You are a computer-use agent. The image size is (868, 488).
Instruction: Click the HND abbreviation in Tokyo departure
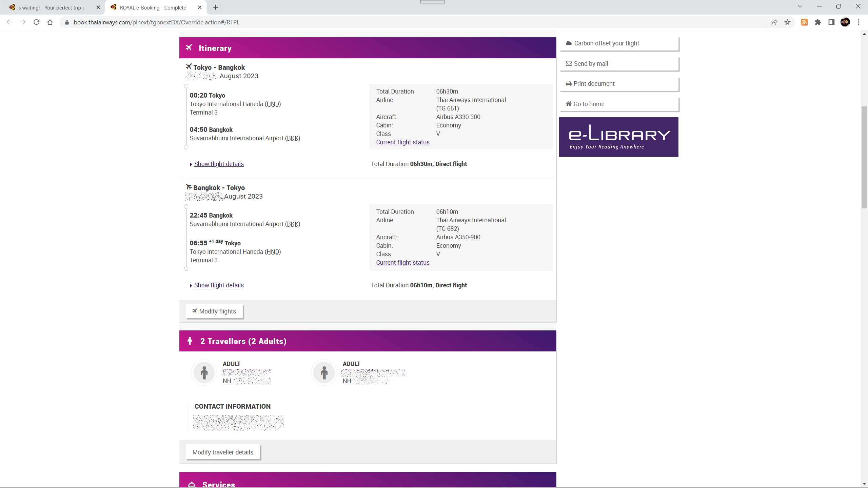click(x=273, y=104)
